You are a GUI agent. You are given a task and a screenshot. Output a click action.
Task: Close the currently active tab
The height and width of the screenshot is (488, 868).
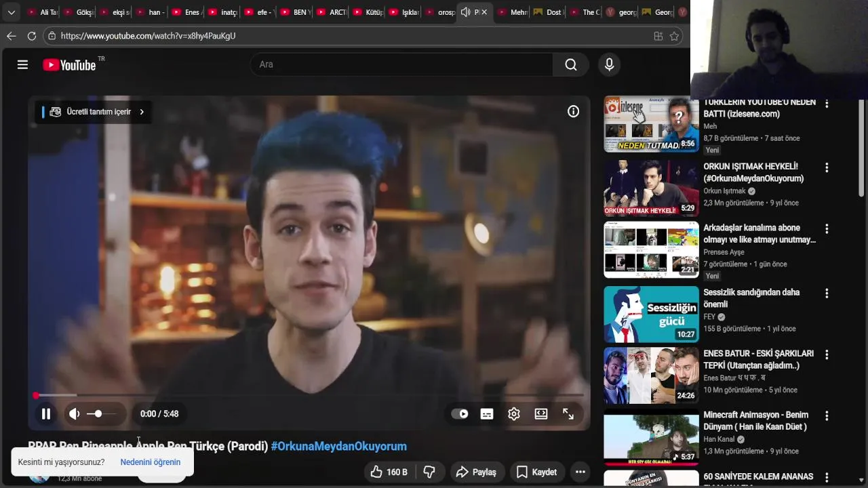484,12
